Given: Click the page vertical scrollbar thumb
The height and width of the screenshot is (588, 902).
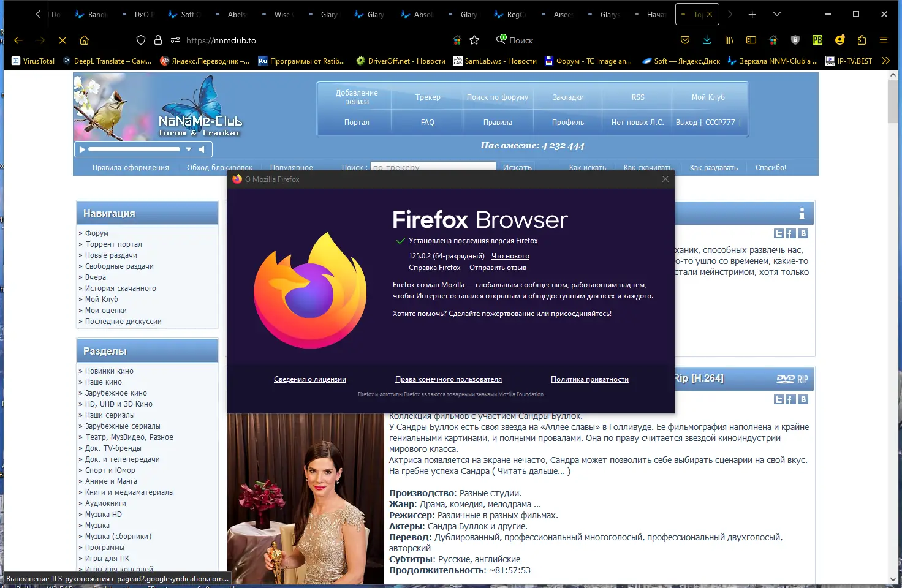Looking at the screenshot, I should tap(892, 103).
